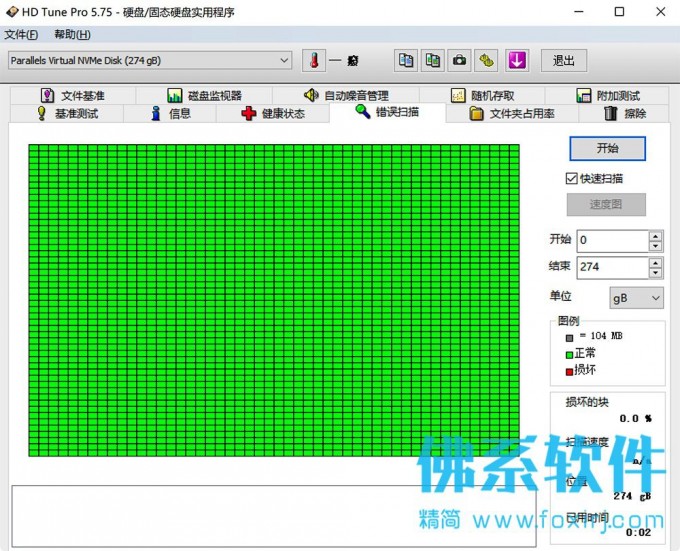The width and height of the screenshot is (680, 551).
Task: Switch to the 擦除 tab
Action: pos(624,114)
